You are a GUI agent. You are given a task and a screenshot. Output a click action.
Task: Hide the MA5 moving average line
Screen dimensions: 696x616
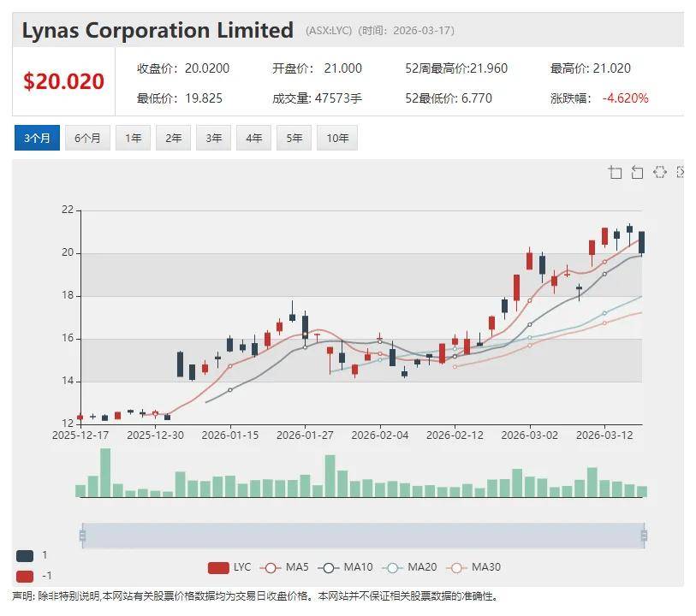tap(286, 567)
